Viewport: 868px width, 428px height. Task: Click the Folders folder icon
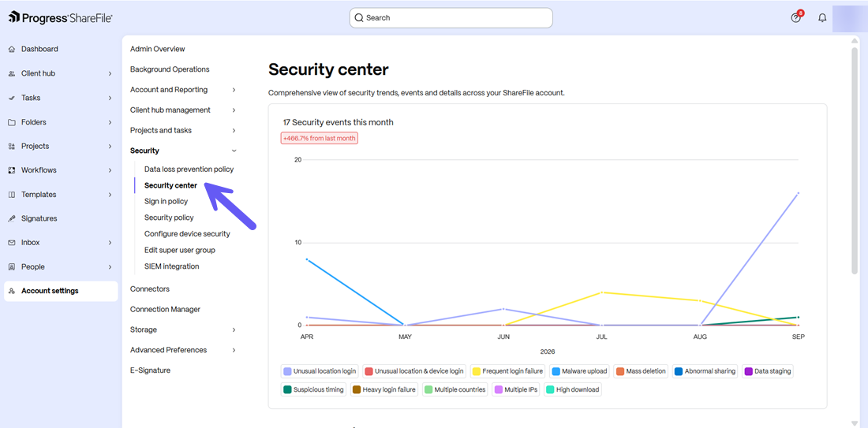tap(12, 122)
